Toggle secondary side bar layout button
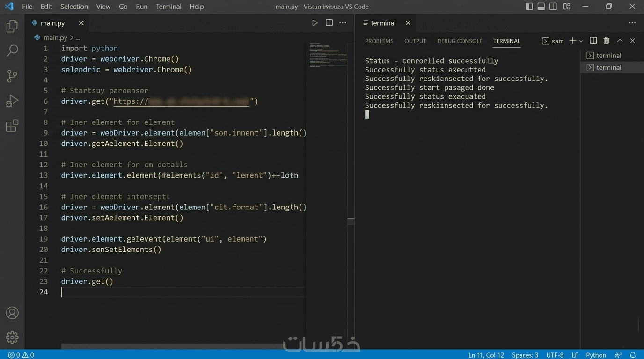Screen dimensions: 644x359 pos(553,7)
